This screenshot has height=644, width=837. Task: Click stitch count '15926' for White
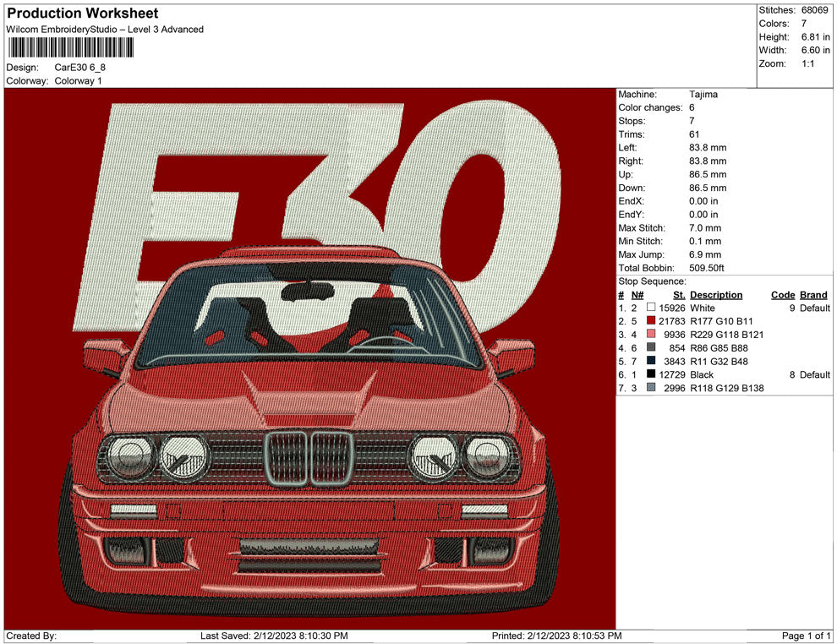click(672, 308)
